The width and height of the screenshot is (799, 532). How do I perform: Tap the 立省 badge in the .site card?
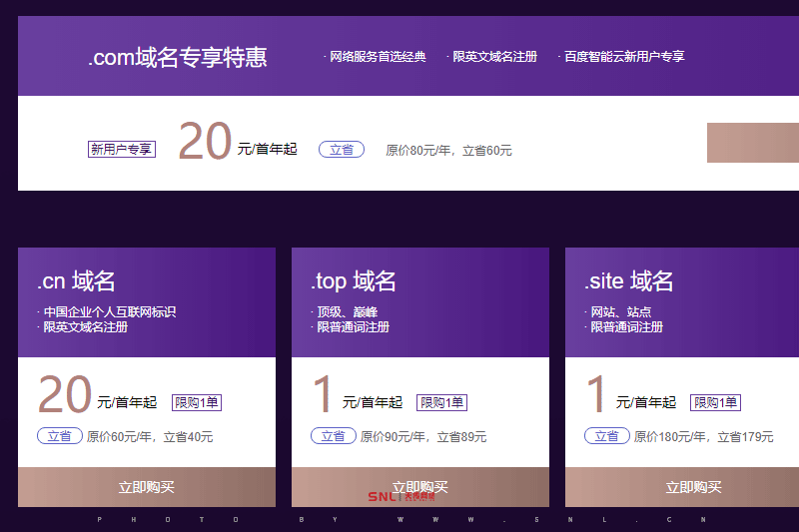pos(607,436)
